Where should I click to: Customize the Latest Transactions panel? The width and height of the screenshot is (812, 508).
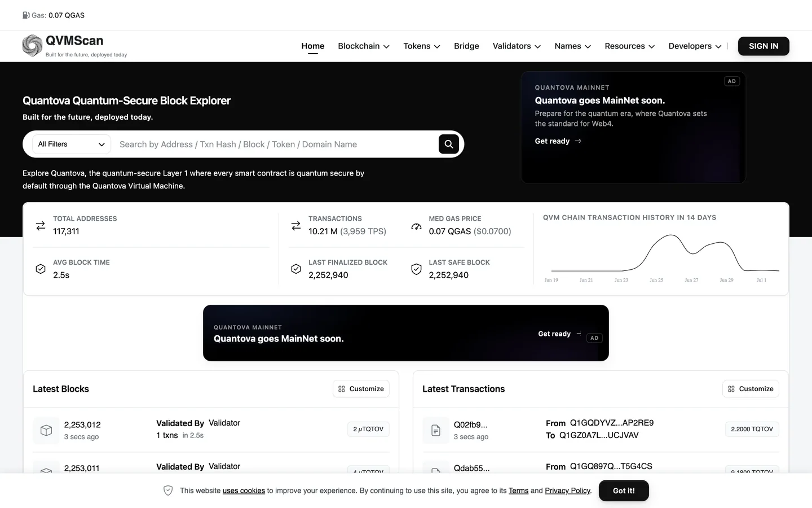[751, 389]
